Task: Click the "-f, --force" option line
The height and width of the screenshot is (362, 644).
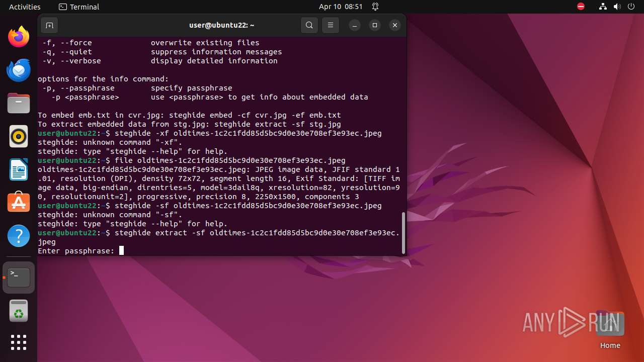Action: click(x=151, y=43)
